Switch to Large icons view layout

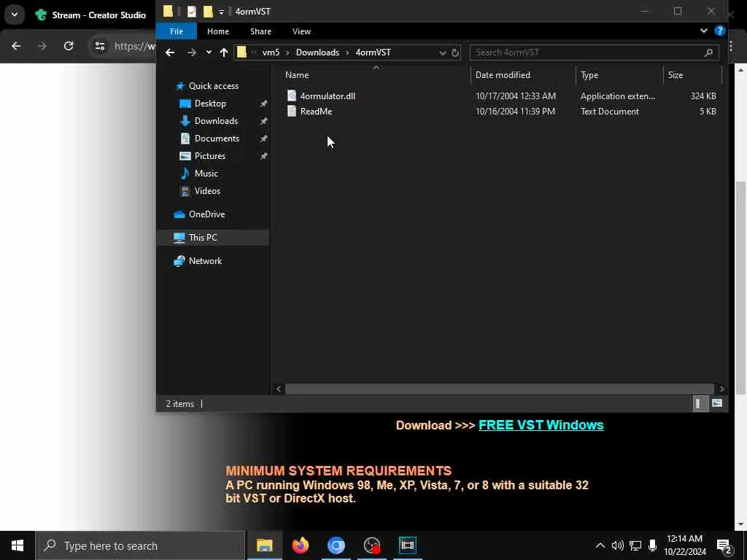tap(717, 404)
